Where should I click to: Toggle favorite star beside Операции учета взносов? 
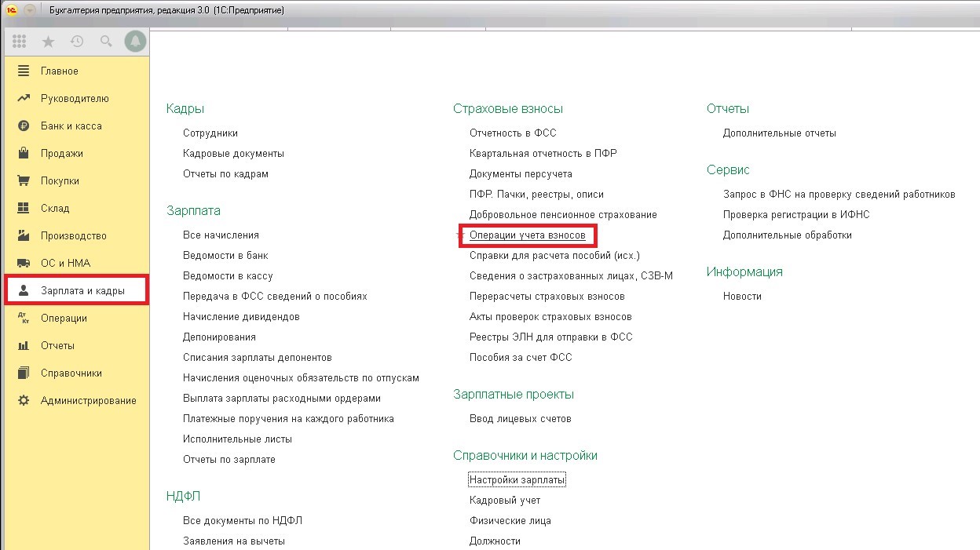(x=462, y=235)
